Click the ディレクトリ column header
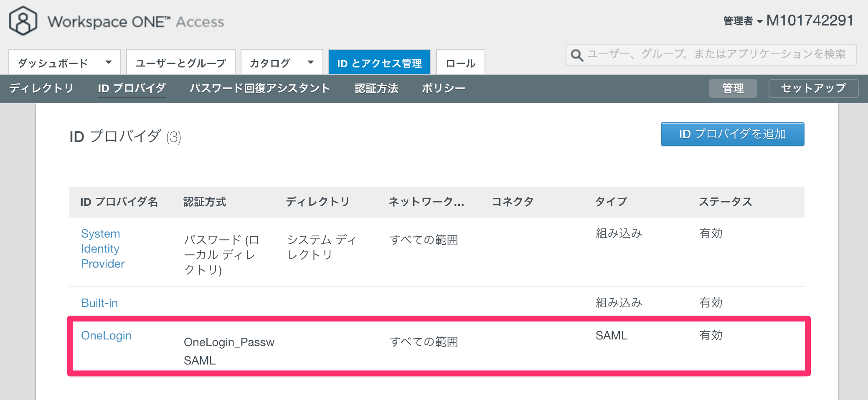The width and height of the screenshot is (868, 400). tap(317, 202)
